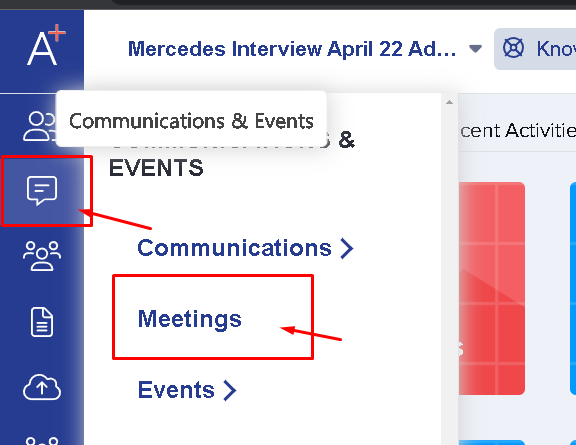
Task: Click the Recent Activities heading
Action: (x=518, y=130)
